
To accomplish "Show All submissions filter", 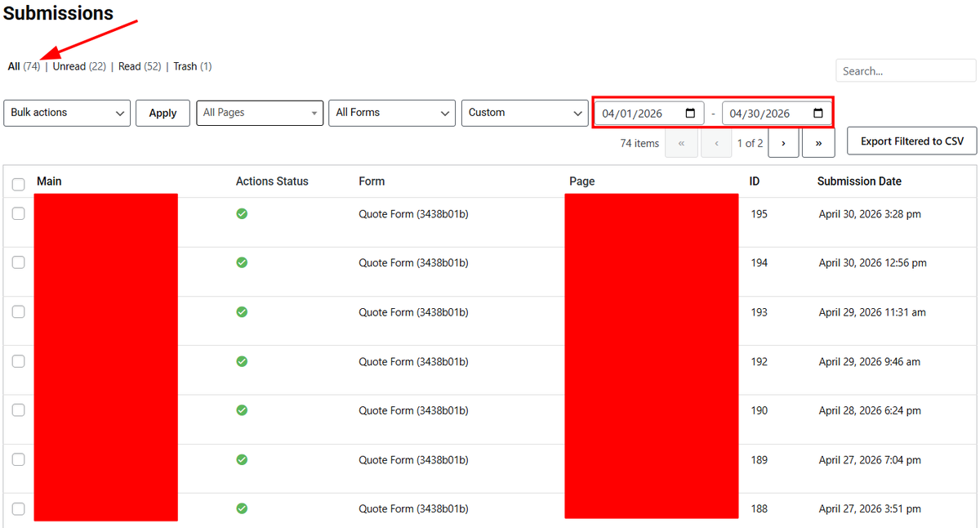I will tap(24, 66).
